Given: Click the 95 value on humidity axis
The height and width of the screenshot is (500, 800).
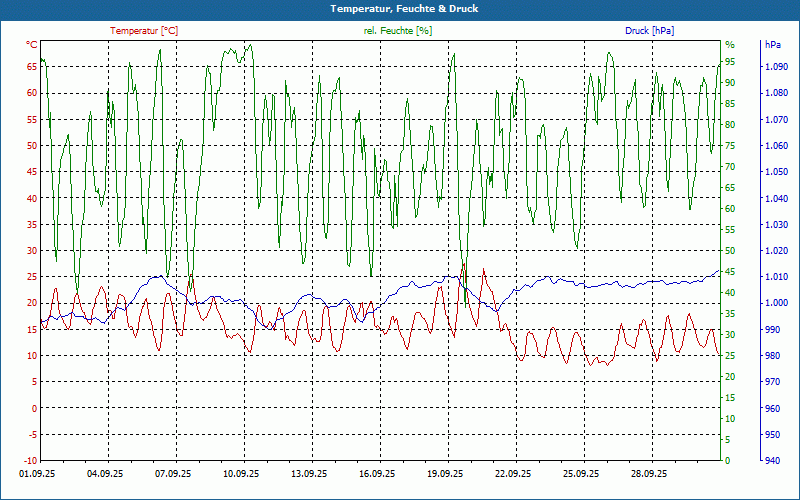Looking at the screenshot, I should pyautogui.click(x=730, y=62).
